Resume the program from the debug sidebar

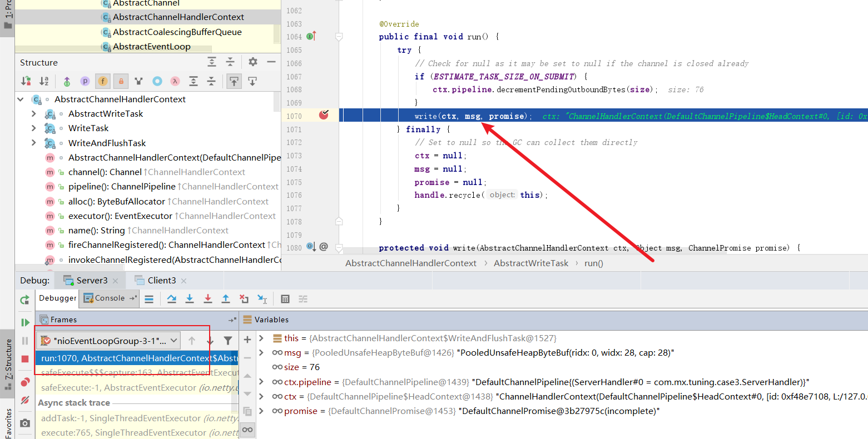click(25, 322)
